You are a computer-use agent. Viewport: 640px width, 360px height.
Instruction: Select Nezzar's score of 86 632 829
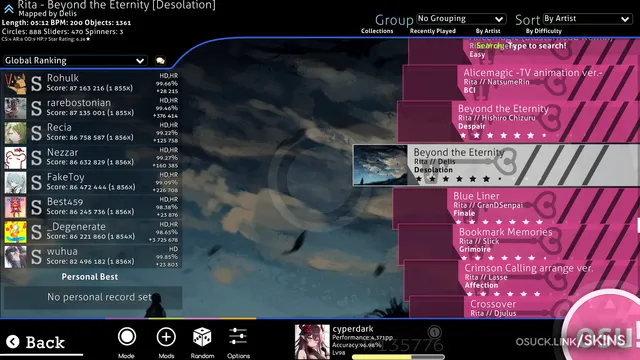point(92,158)
